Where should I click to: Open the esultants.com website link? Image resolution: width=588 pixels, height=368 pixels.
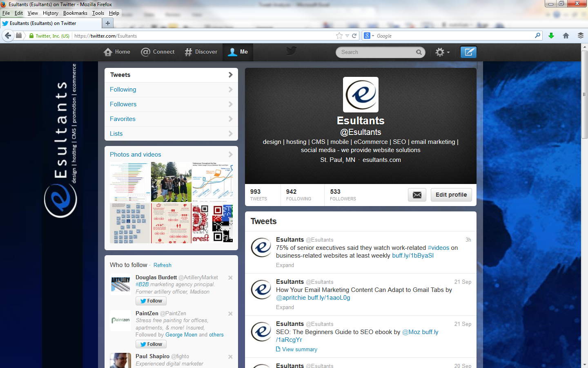coord(382,160)
